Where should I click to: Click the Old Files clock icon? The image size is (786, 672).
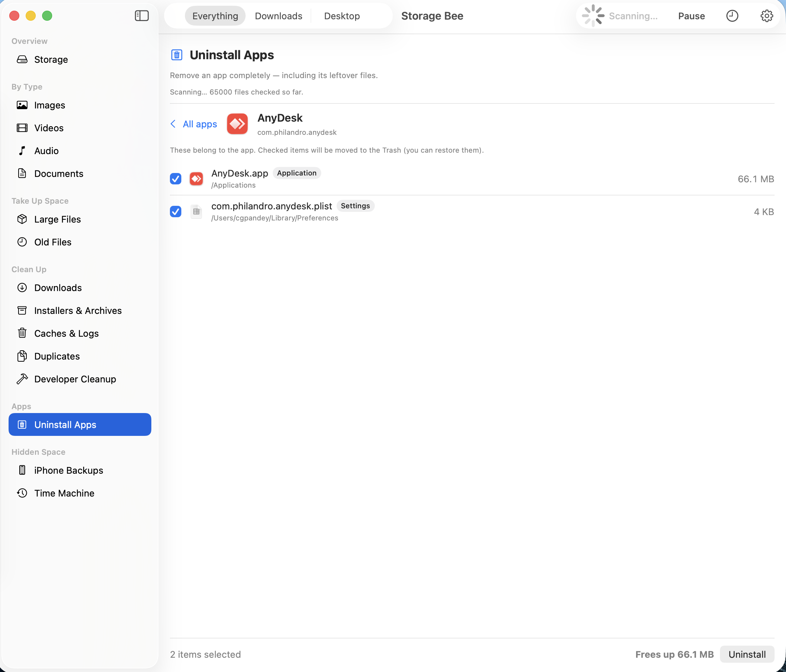22,242
